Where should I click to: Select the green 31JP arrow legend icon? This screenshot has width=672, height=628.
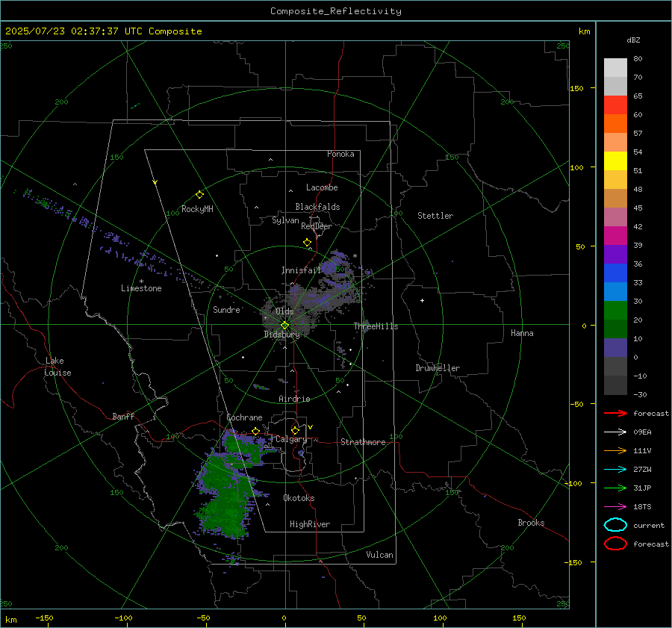pos(615,488)
